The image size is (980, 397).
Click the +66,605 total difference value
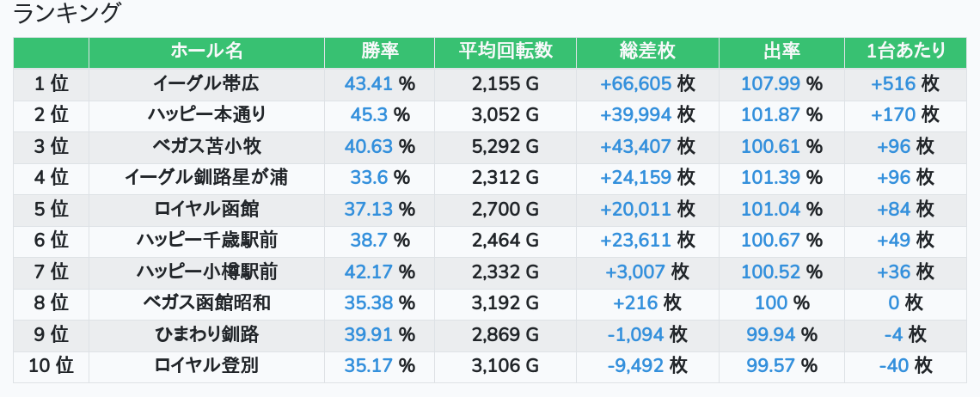635,83
